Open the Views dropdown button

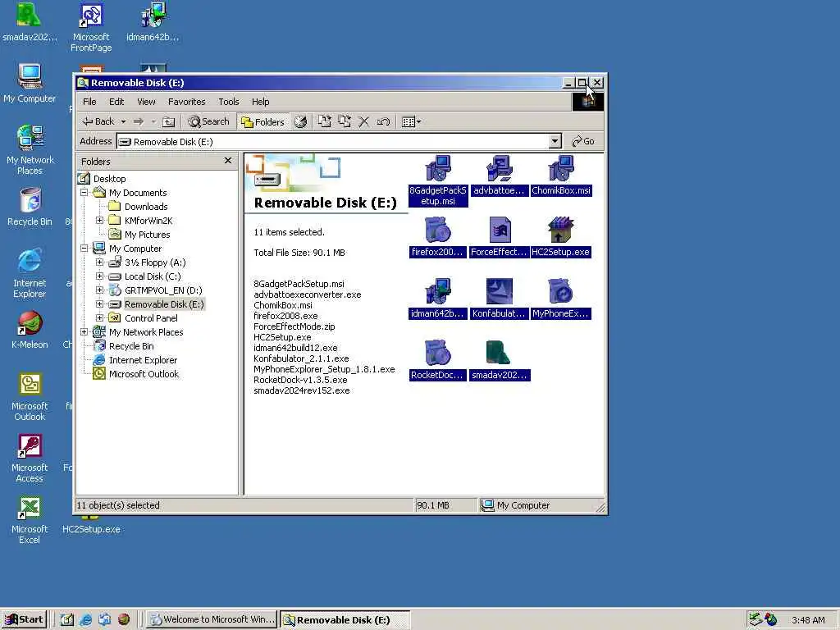(412, 121)
